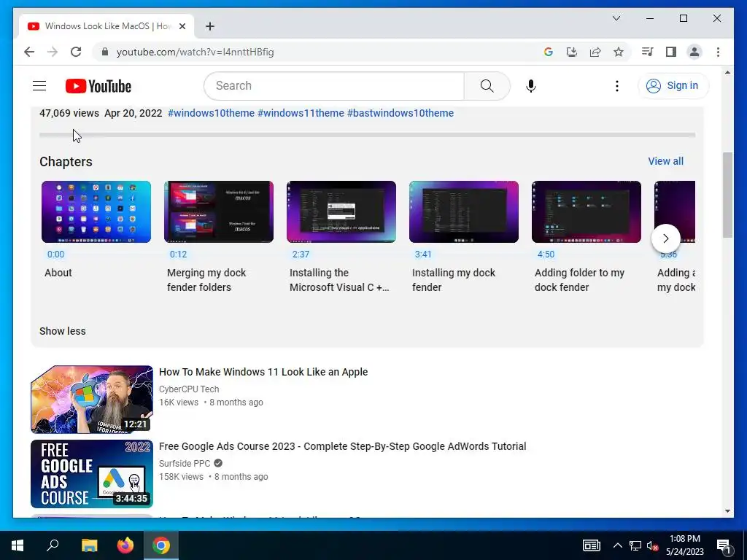Open the CyberCPU Tech channel name
Viewport: 747px width, 560px height.
pyautogui.click(x=189, y=389)
